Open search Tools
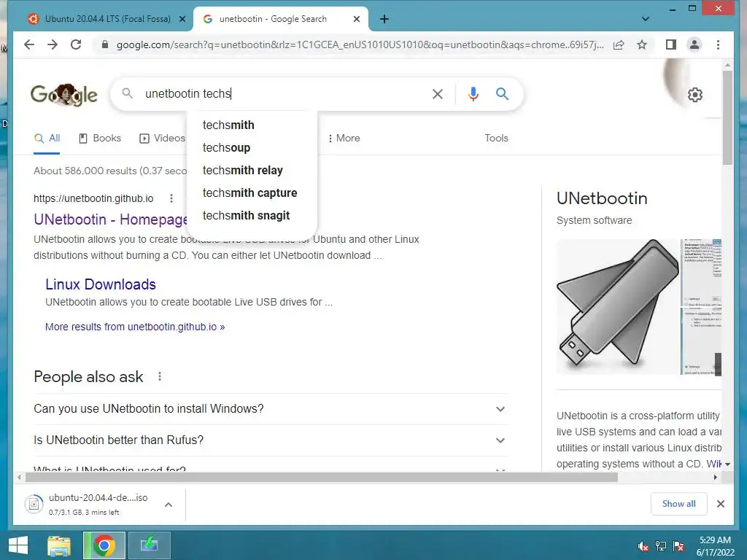The height and width of the screenshot is (560, 747). [x=496, y=138]
